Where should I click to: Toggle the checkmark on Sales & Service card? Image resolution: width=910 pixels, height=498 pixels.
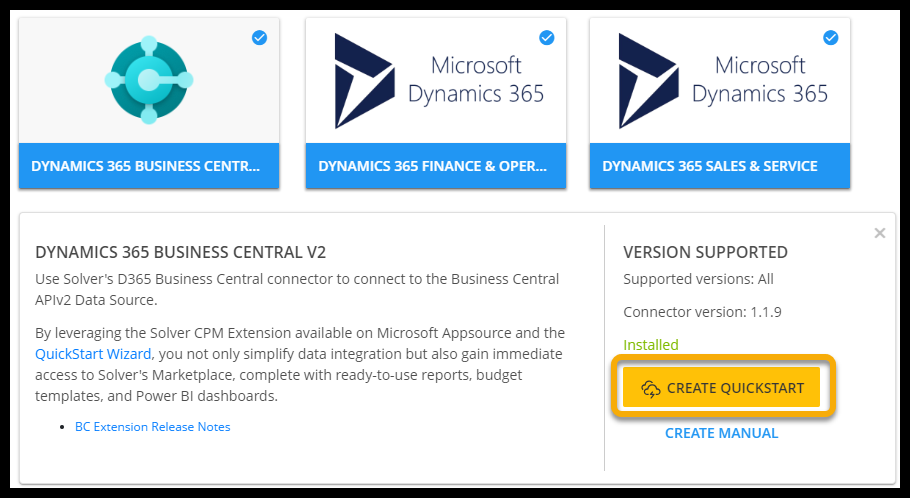(x=831, y=38)
